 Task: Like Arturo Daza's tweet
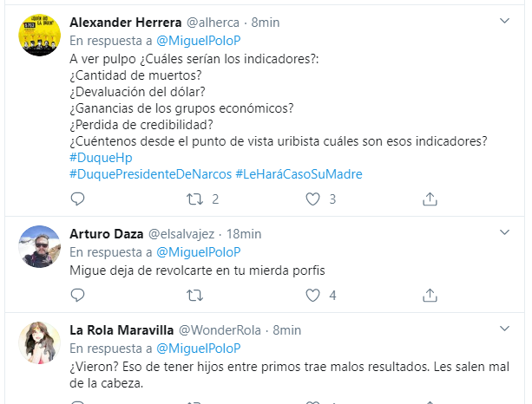pyautogui.click(x=314, y=296)
